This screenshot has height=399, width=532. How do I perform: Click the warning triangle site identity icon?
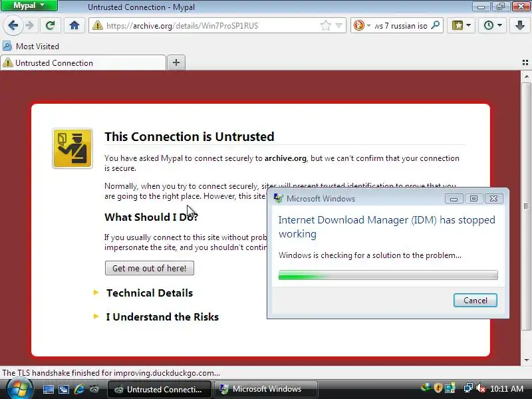tap(98, 25)
